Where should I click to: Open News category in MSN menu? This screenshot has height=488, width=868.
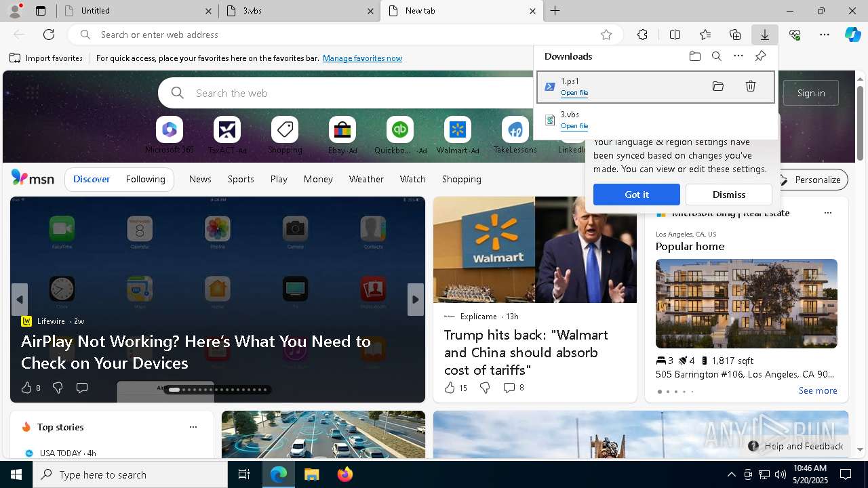(200, 179)
